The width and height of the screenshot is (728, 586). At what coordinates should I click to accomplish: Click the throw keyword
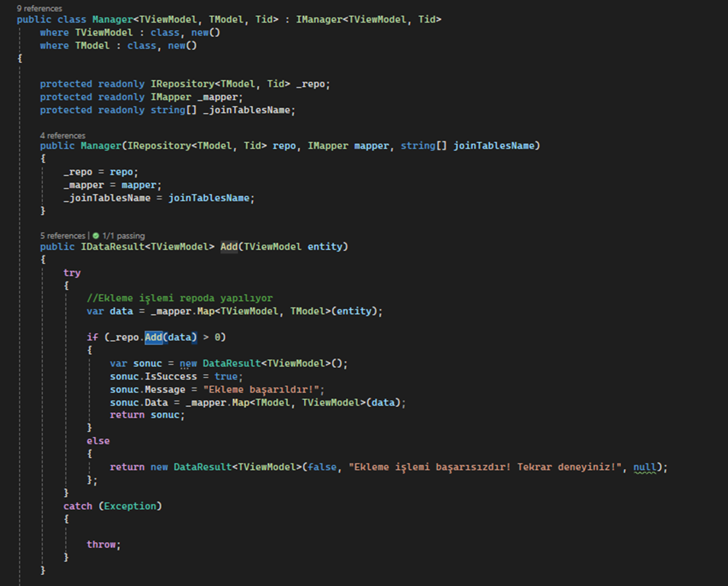[101, 544]
